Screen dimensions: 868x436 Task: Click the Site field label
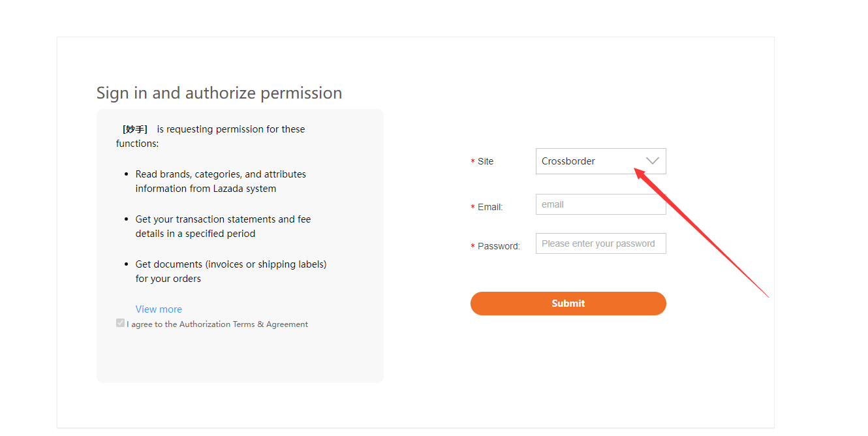click(x=486, y=161)
